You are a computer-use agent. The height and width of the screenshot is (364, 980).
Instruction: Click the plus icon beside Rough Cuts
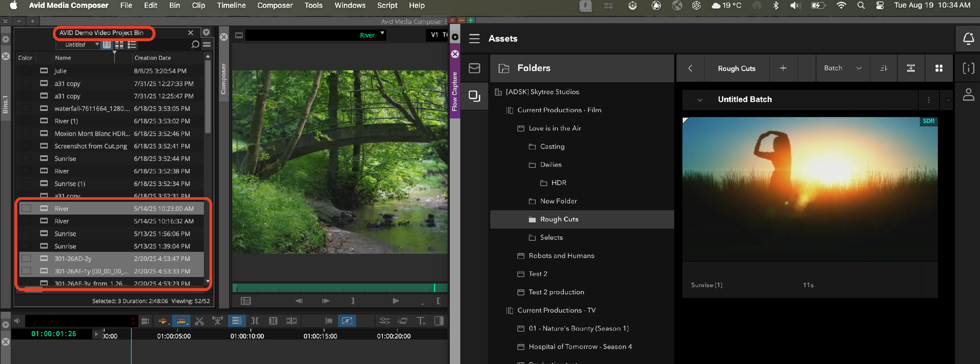(783, 68)
